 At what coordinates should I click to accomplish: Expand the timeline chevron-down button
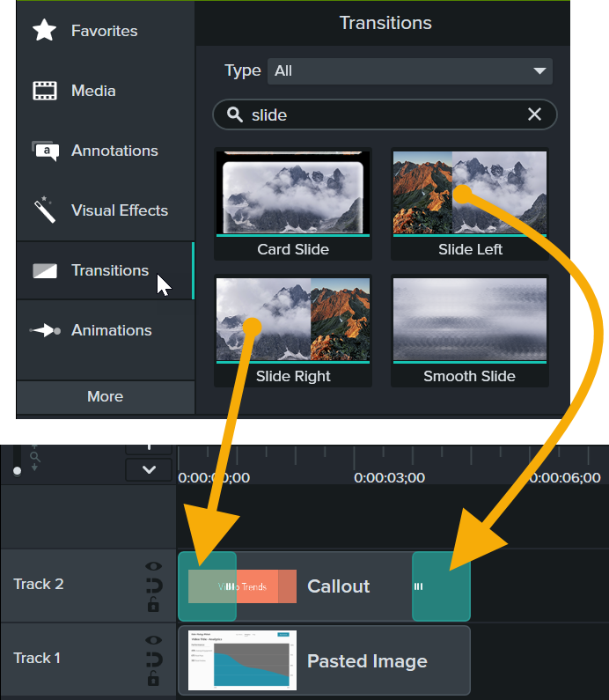(x=149, y=469)
